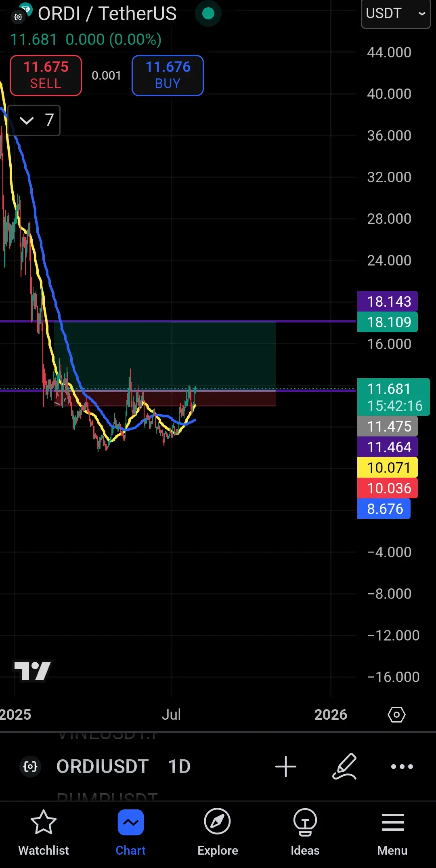Open chart scale settings hexagon icon
Viewport: 436px width, 868px height.
pyautogui.click(x=396, y=714)
